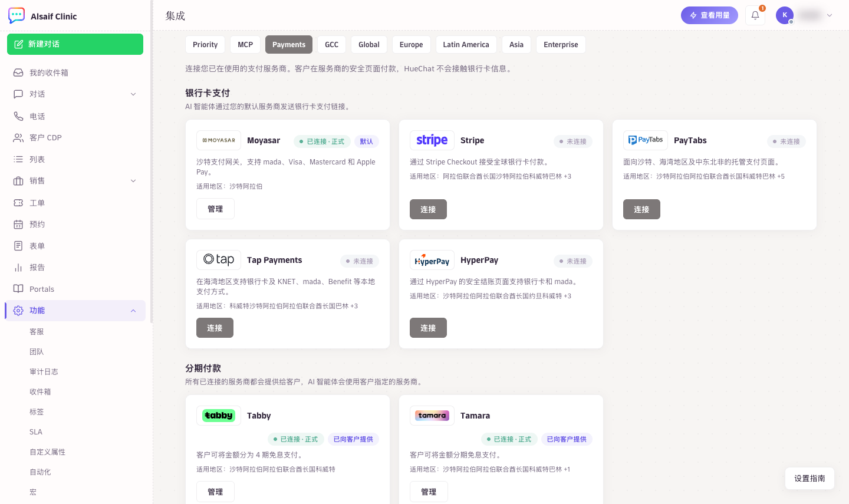Click the bar chart icon beside 报告
This screenshot has width=849, height=504.
click(x=18, y=267)
